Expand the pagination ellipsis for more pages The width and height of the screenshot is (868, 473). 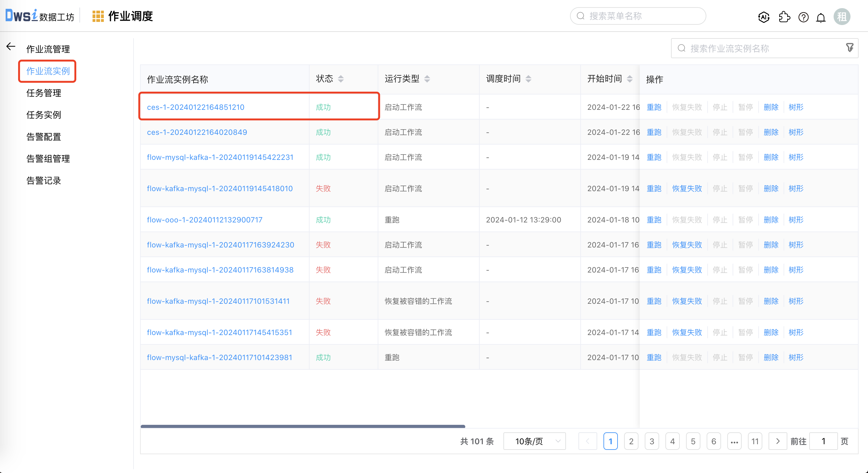click(x=734, y=441)
